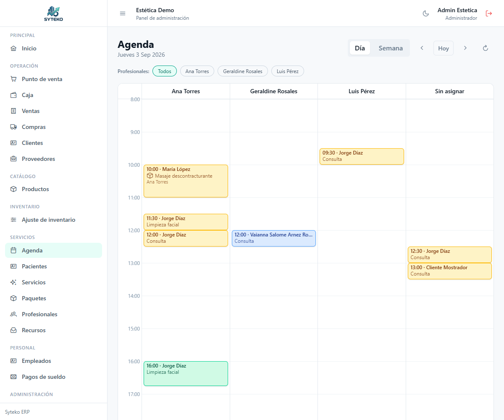Click the Empleados ID card icon

13,361
